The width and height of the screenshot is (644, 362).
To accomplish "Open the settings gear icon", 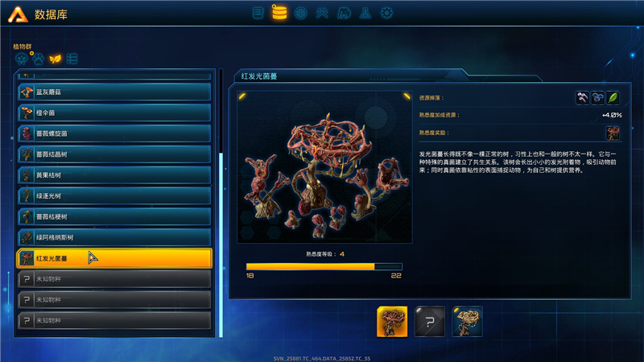I will 386,13.
